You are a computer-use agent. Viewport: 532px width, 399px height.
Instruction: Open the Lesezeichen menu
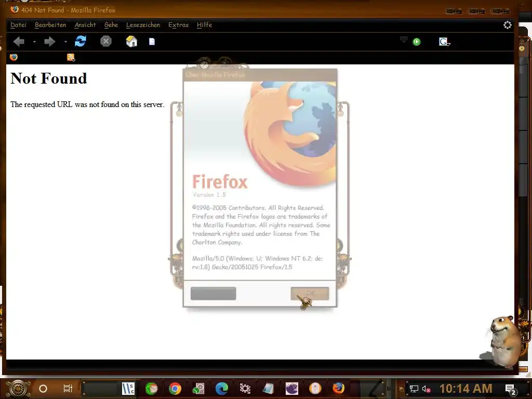(x=143, y=25)
